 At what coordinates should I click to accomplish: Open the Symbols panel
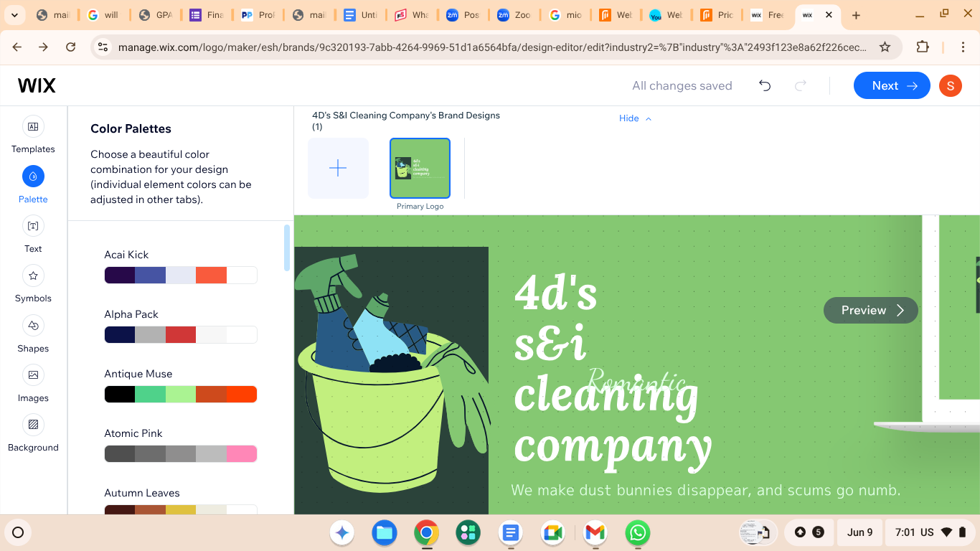point(33,276)
